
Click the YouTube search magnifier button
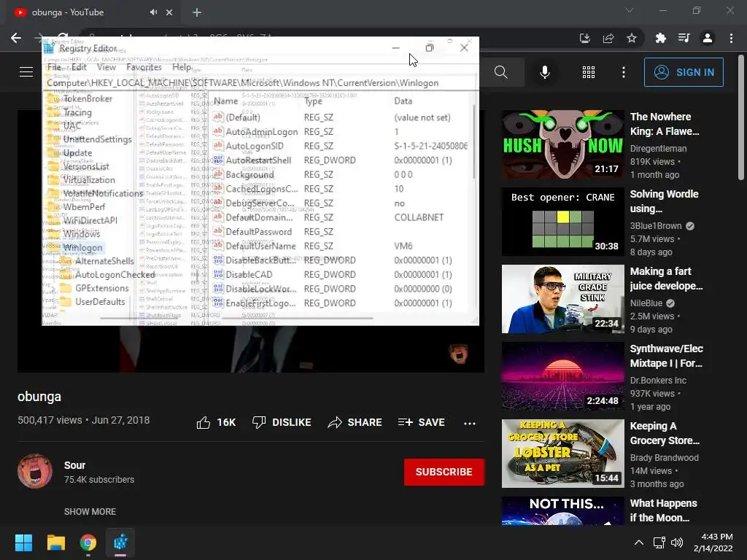pyautogui.click(x=500, y=72)
